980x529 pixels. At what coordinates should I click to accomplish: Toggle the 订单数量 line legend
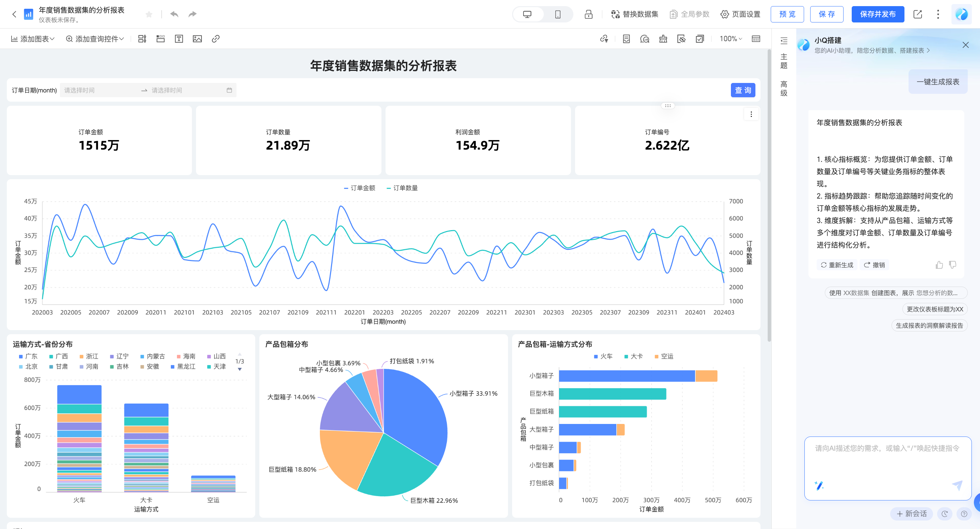click(x=402, y=188)
